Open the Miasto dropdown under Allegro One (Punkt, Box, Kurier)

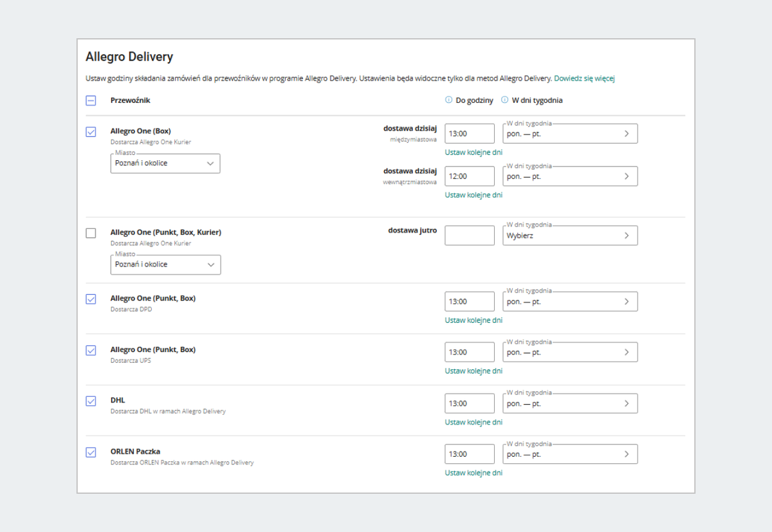pos(165,264)
